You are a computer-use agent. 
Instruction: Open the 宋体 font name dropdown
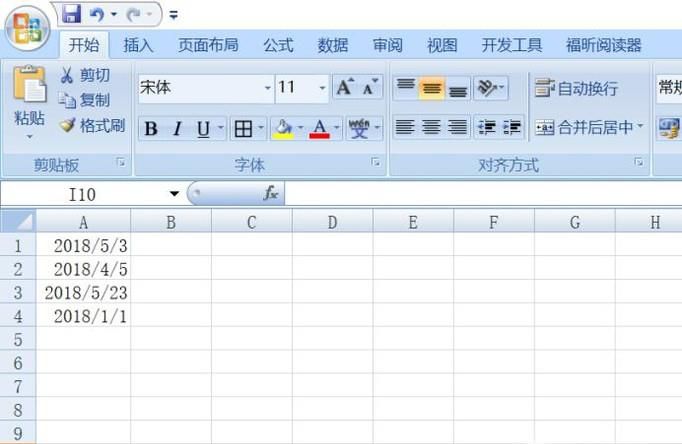268,88
